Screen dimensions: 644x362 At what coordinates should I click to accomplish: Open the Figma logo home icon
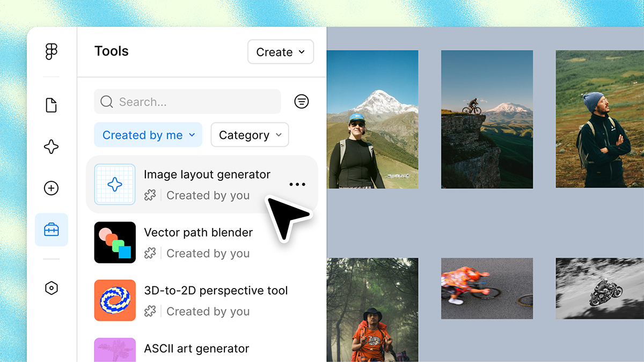pos(52,51)
